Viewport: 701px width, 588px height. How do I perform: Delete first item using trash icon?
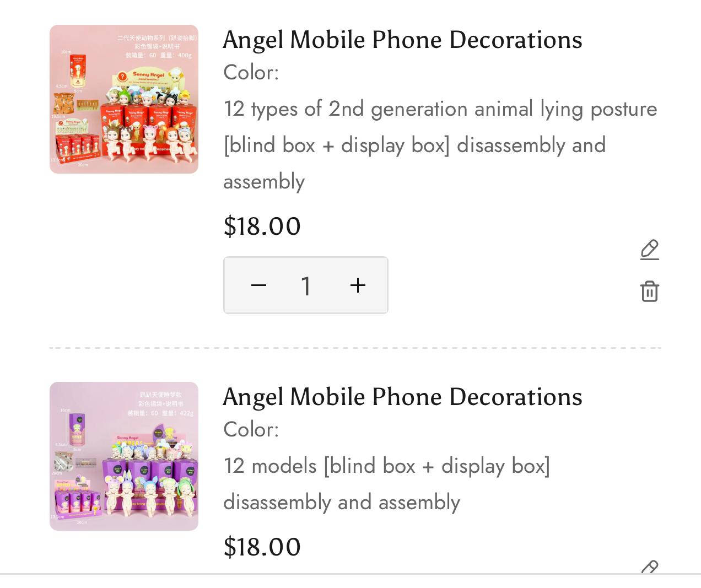click(650, 291)
